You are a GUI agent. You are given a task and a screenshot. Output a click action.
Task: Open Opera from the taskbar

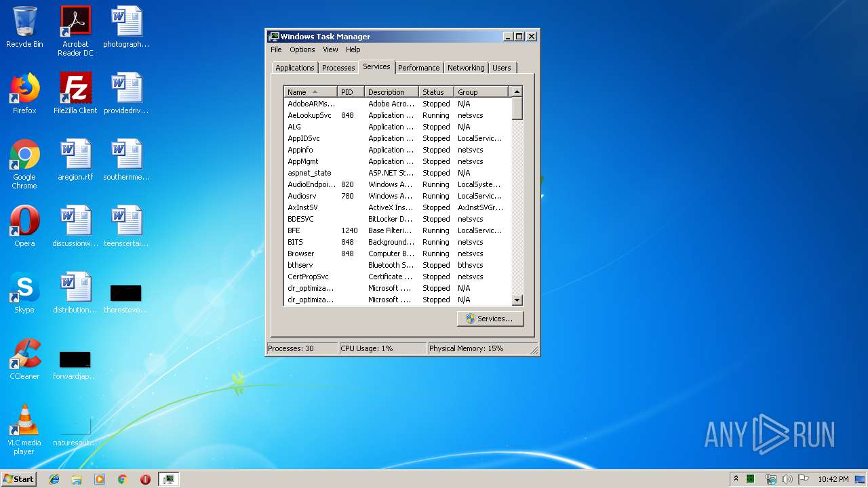[145, 479]
